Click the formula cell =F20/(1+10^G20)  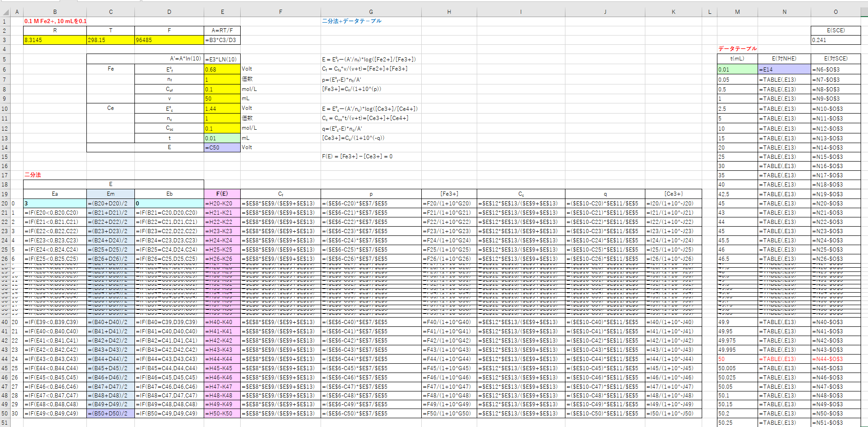449,204
